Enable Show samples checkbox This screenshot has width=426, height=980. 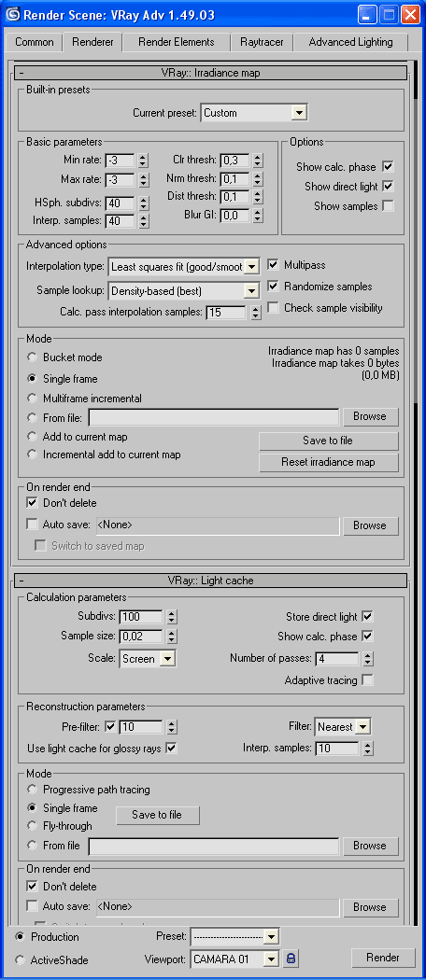[388, 205]
